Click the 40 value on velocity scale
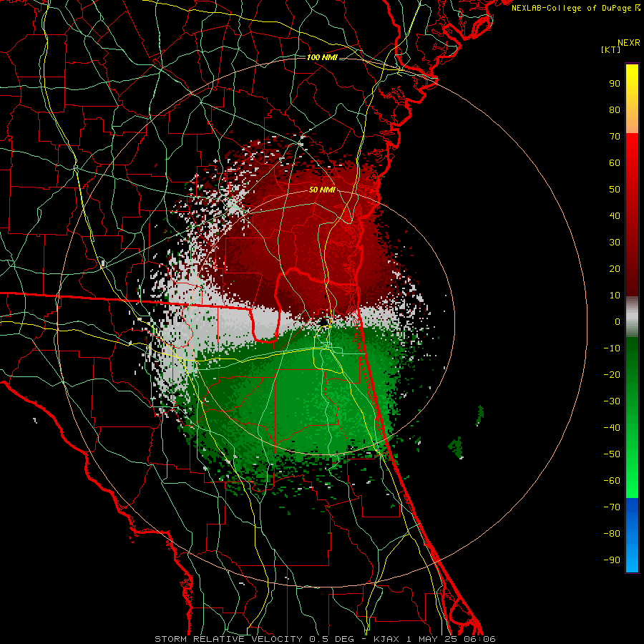The image size is (644, 644). point(615,215)
